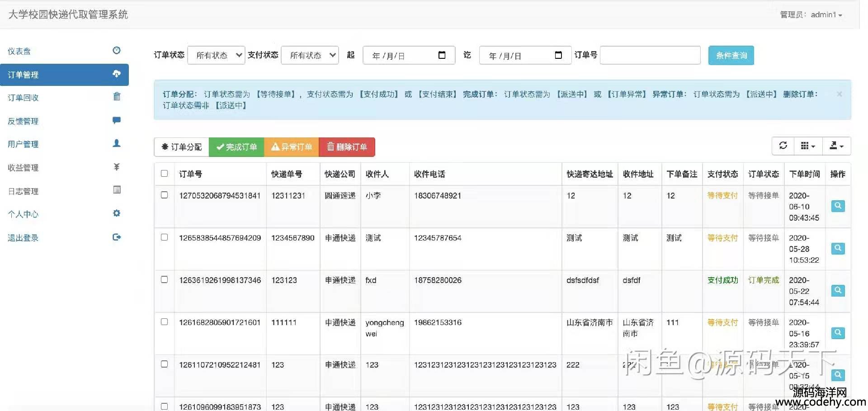Click 订单分配 button
This screenshot has height=411, width=868.
tap(181, 147)
